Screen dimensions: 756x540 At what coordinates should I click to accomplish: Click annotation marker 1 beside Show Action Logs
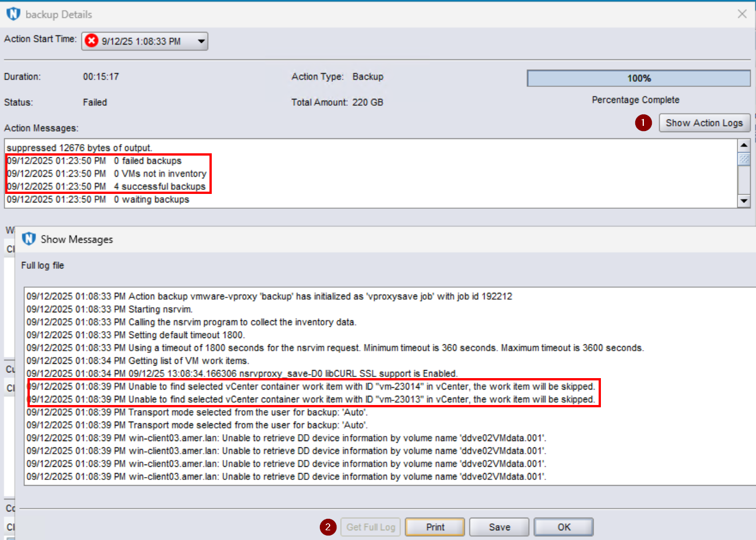coord(643,122)
